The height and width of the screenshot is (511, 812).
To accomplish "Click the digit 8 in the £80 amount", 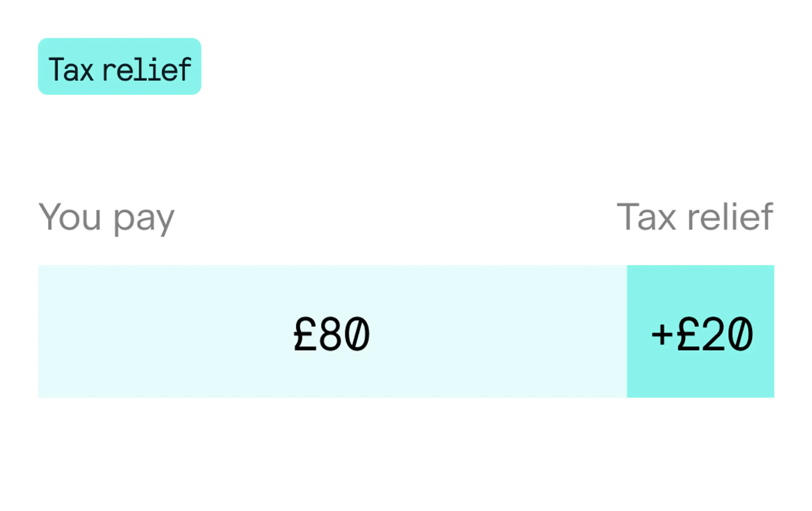I will point(331,334).
